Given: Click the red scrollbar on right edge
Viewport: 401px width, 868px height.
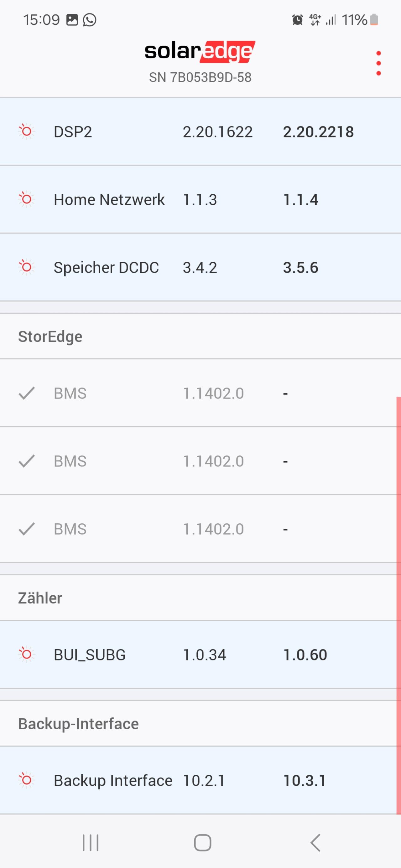Looking at the screenshot, I should (398, 605).
